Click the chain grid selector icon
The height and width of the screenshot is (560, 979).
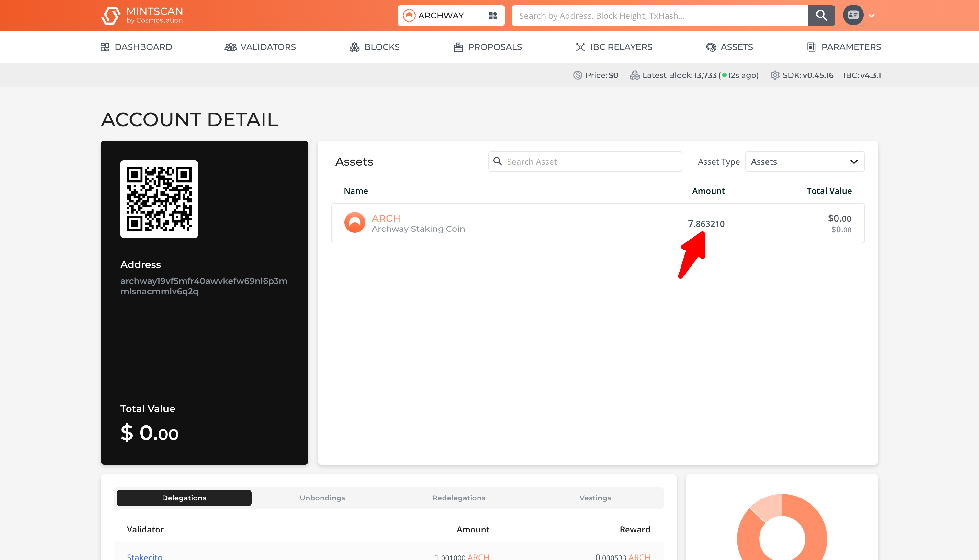point(493,16)
